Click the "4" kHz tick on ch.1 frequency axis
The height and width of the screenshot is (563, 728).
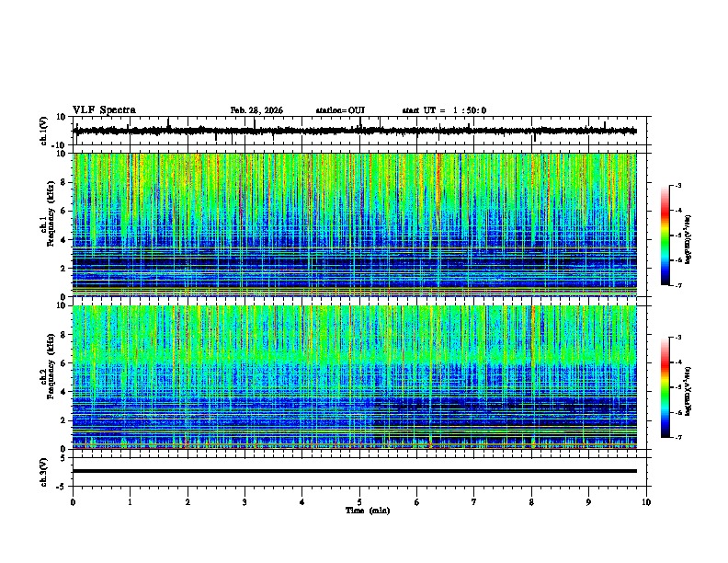[64, 240]
